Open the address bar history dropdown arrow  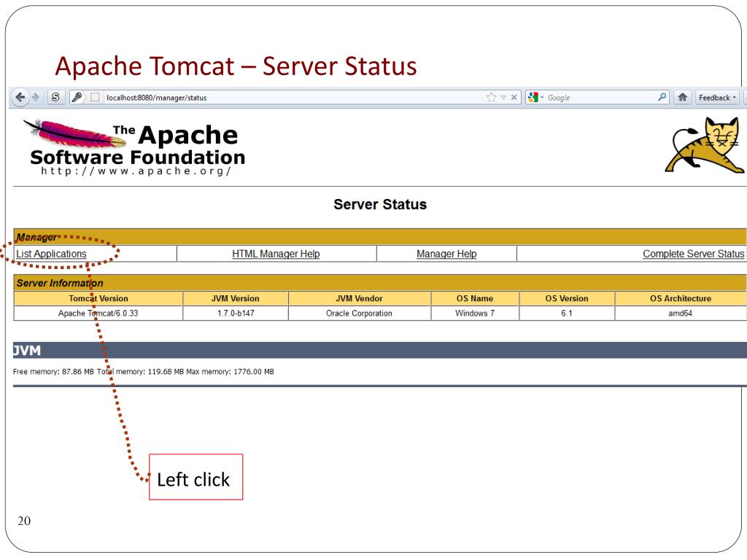point(503,97)
